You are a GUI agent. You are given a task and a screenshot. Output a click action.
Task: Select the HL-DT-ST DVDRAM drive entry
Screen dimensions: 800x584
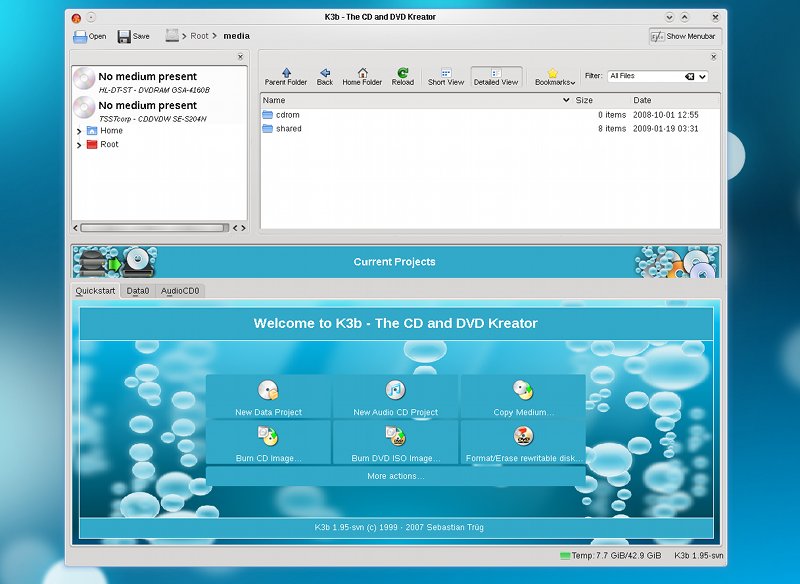160,81
